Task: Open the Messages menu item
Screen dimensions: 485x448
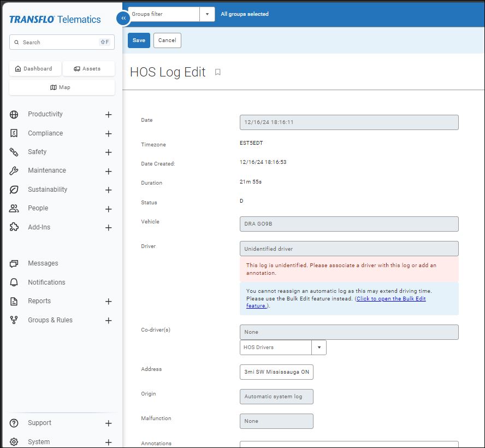Action: [43, 263]
